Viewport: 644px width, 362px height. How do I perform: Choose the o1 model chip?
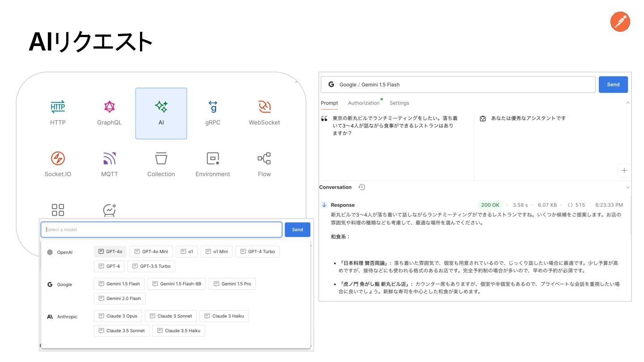point(186,252)
